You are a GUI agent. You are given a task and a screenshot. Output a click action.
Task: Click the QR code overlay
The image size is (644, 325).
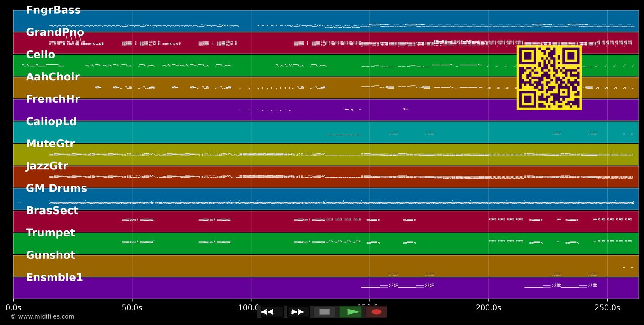(x=549, y=78)
